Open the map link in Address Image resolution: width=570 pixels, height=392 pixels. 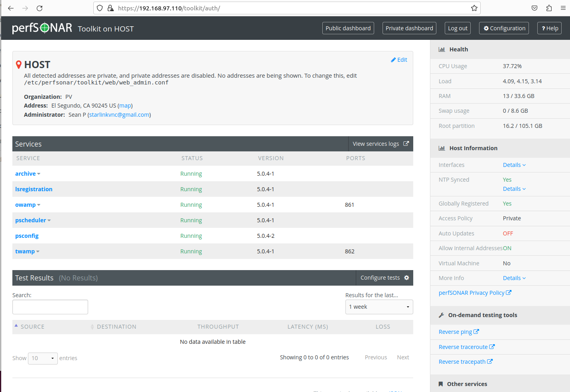[125, 106]
